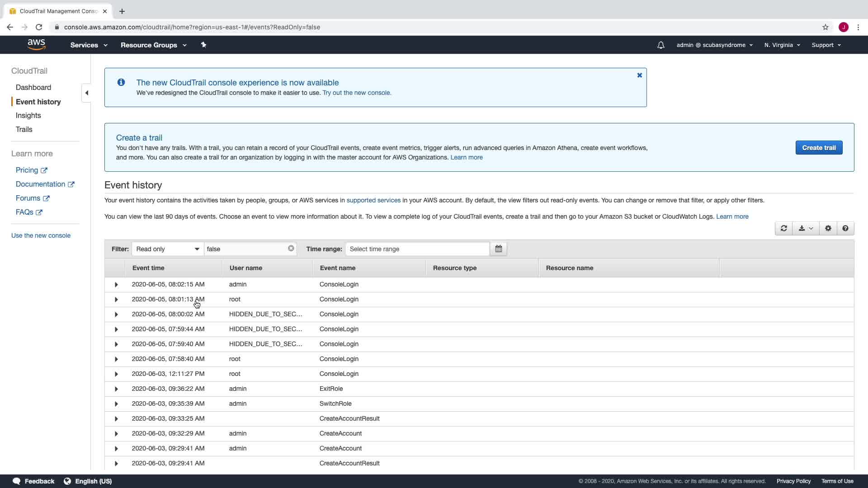Click the notifications bell icon

click(660, 45)
